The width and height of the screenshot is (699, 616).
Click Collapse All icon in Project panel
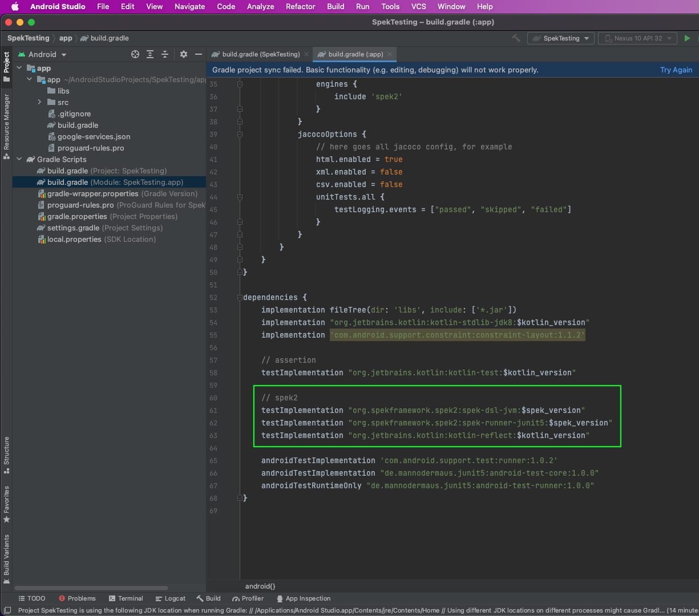(x=165, y=54)
